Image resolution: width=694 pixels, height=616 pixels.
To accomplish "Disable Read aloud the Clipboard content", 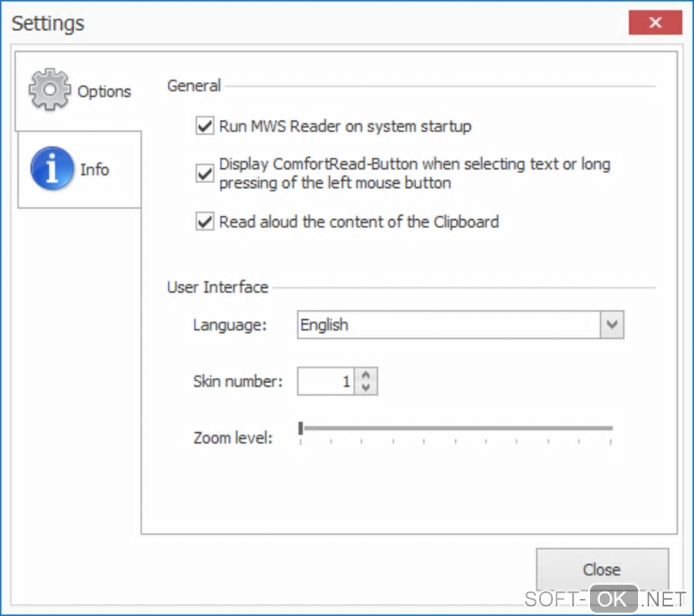I will (x=205, y=222).
